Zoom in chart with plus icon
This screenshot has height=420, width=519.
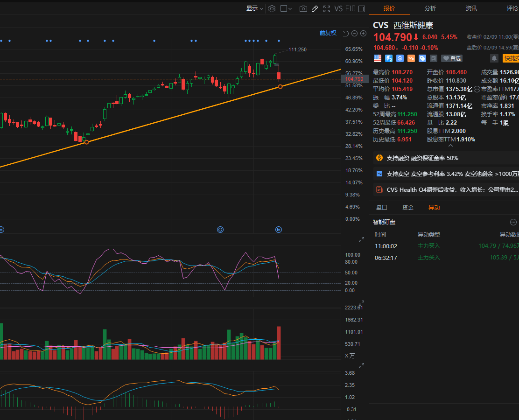pos(364,34)
